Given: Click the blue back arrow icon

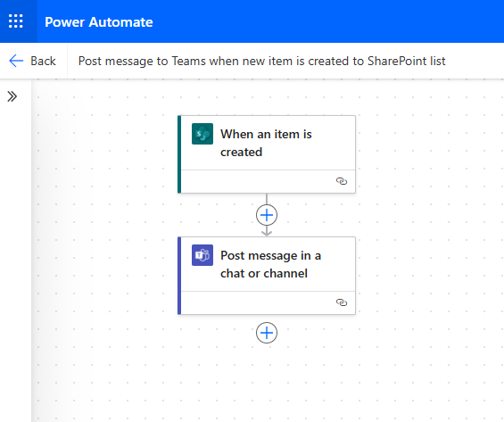Looking at the screenshot, I should pos(16,61).
